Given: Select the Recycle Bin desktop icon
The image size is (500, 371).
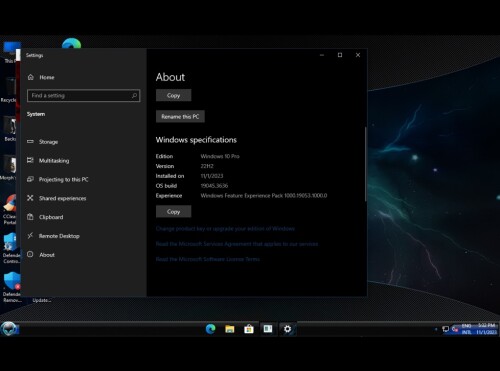Looking at the screenshot, I should click(x=9, y=90).
